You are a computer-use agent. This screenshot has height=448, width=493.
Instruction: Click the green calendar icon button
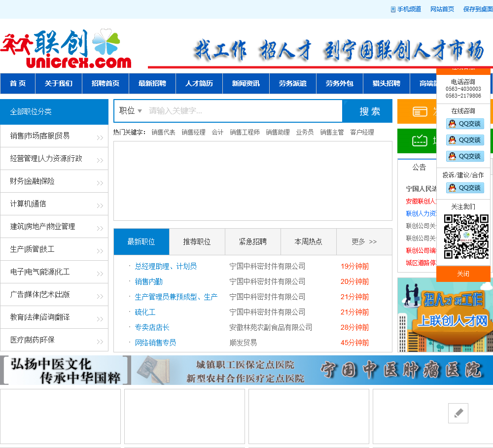point(420,141)
